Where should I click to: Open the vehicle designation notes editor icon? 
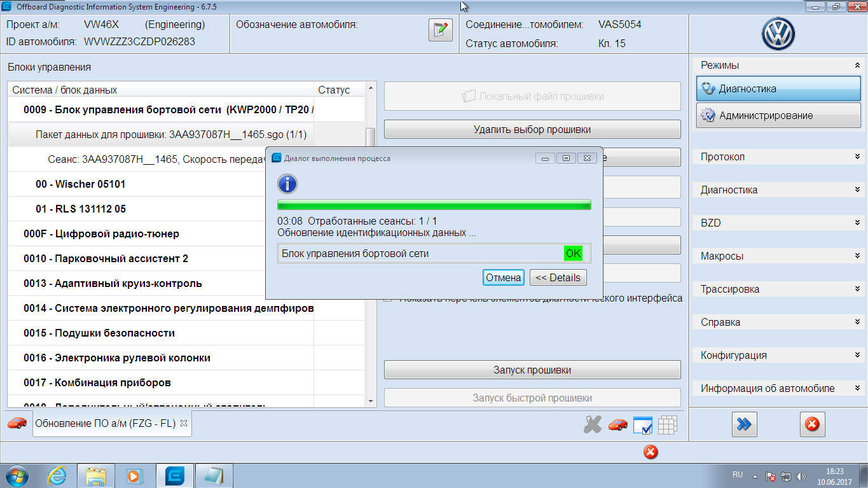441,31
